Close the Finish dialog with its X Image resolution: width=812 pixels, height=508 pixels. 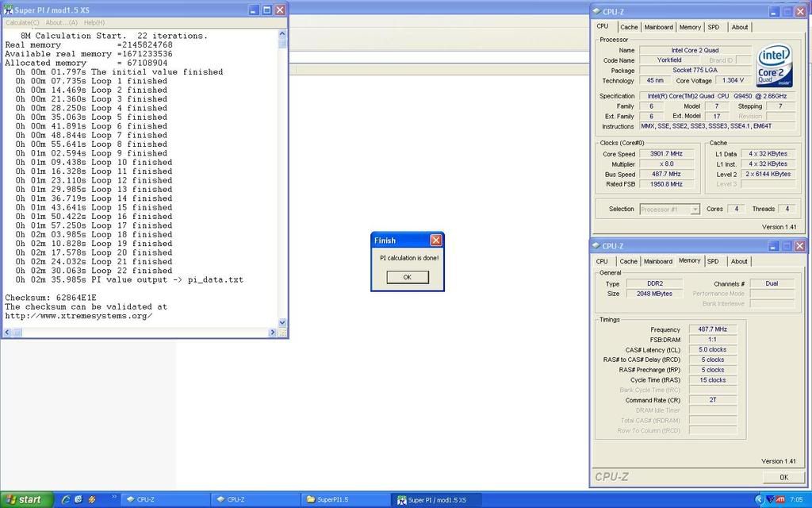click(x=435, y=241)
